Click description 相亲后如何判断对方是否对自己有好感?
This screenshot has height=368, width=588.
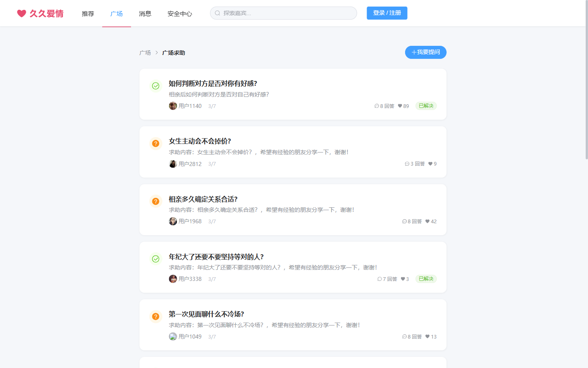(x=219, y=94)
